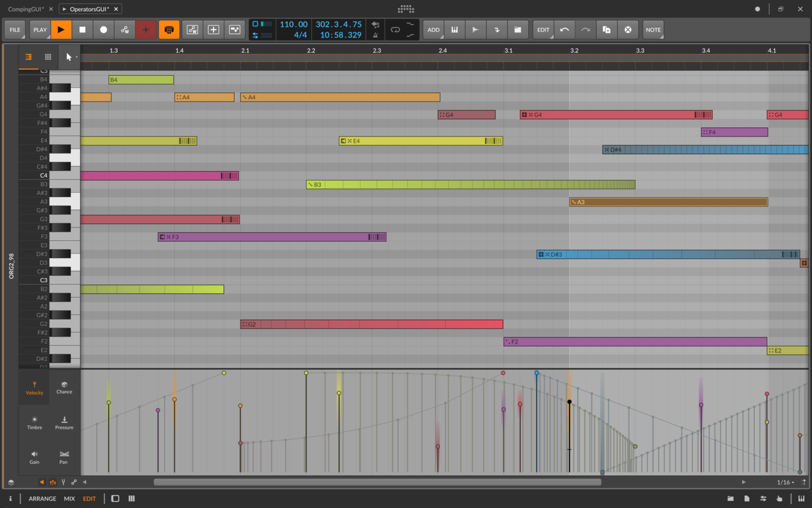Select the CompingGUI project tab

coord(25,8)
